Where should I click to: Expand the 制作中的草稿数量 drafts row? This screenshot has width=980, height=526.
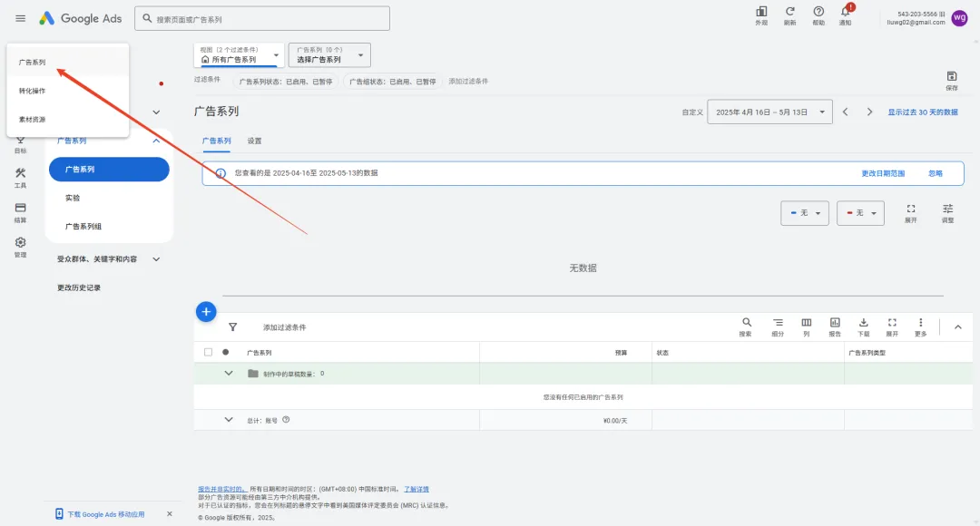[229, 373]
